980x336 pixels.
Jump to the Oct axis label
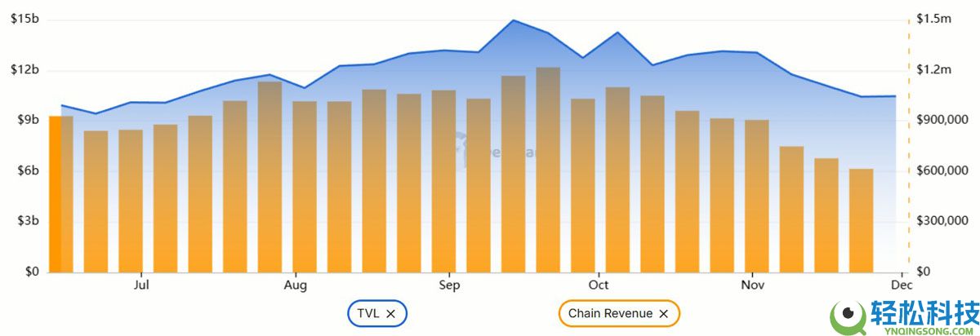click(599, 285)
